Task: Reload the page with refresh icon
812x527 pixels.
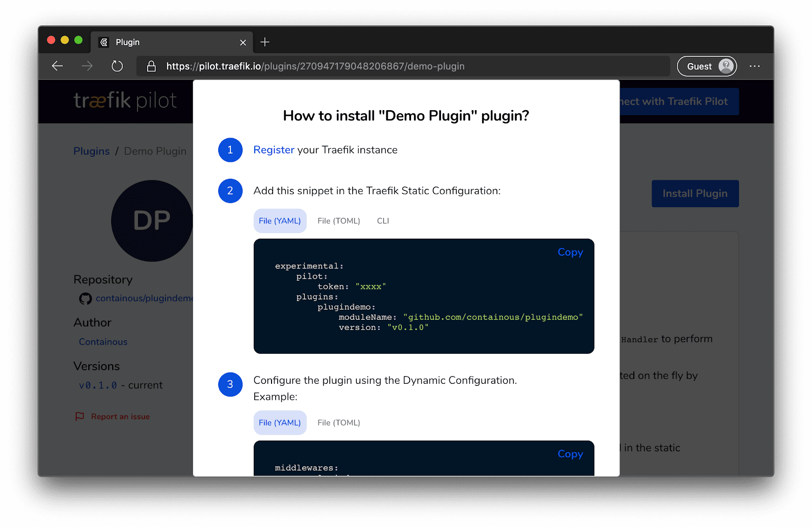Action: coord(117,66)
